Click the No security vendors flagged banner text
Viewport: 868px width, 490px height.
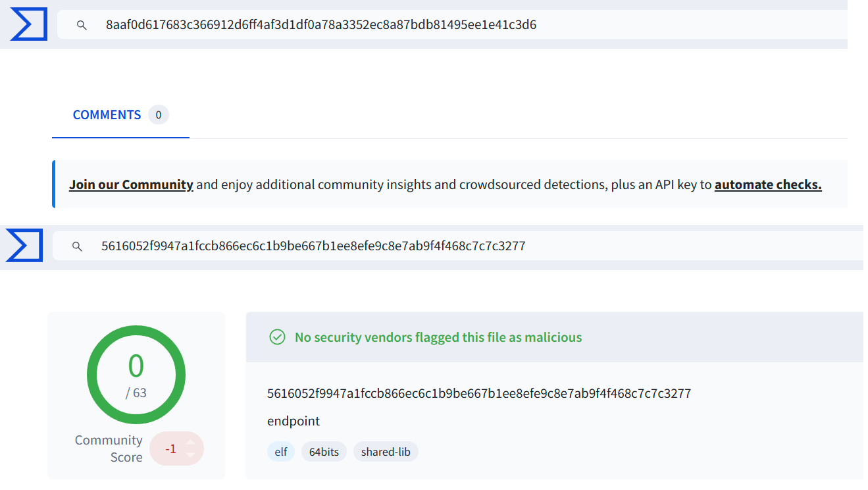click(x=438, y=337)
